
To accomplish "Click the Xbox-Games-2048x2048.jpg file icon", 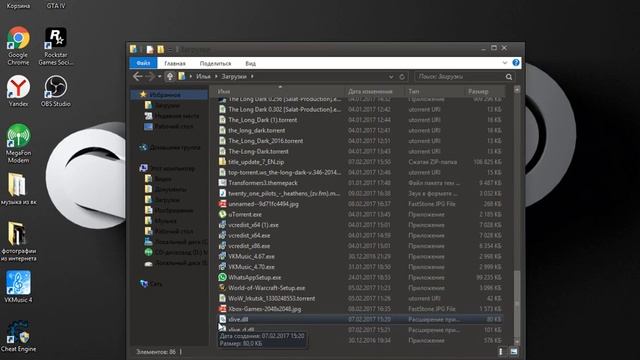I will (x=222, y=309).
